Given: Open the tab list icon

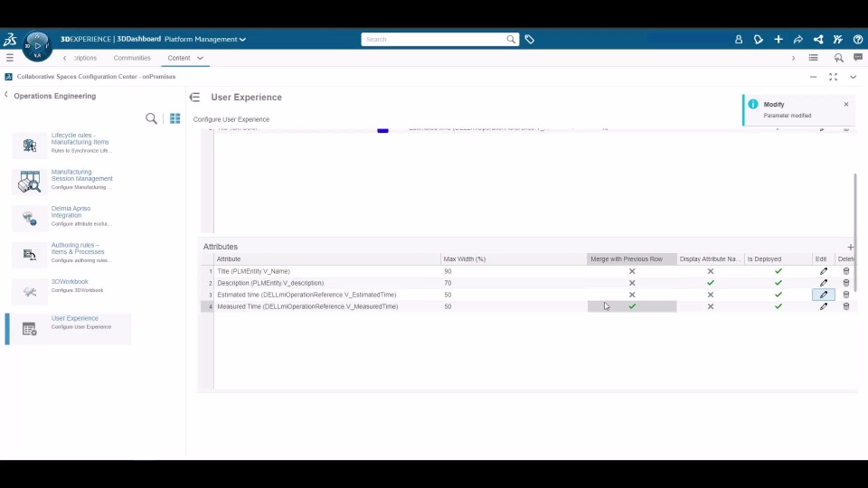Looking at the screenshot, I should [x=813, y=58].
